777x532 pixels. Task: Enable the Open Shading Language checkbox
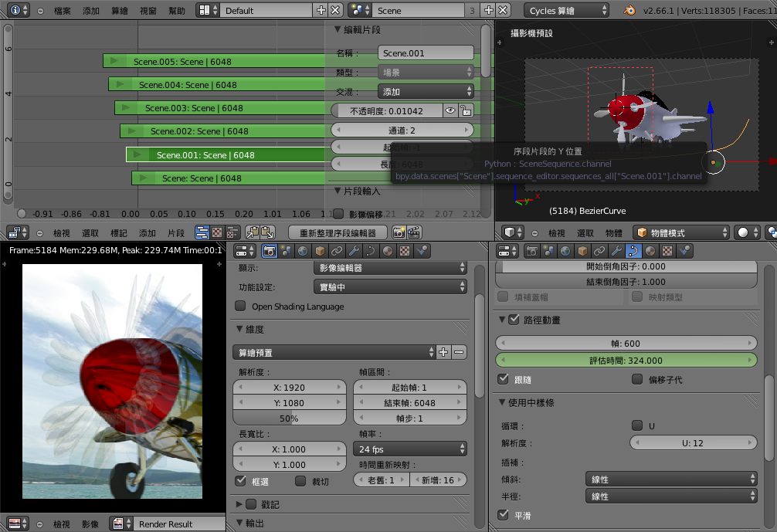click(x=240, y=306)
